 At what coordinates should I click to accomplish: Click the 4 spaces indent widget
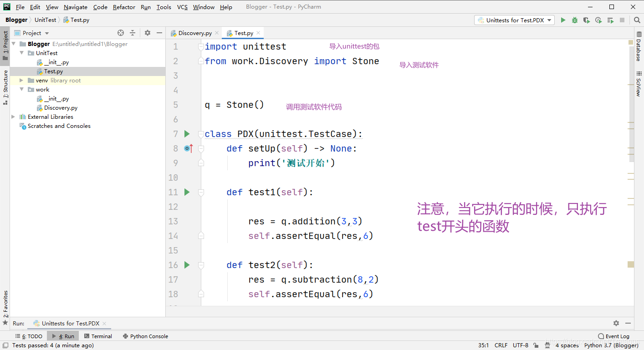[567, 345]
